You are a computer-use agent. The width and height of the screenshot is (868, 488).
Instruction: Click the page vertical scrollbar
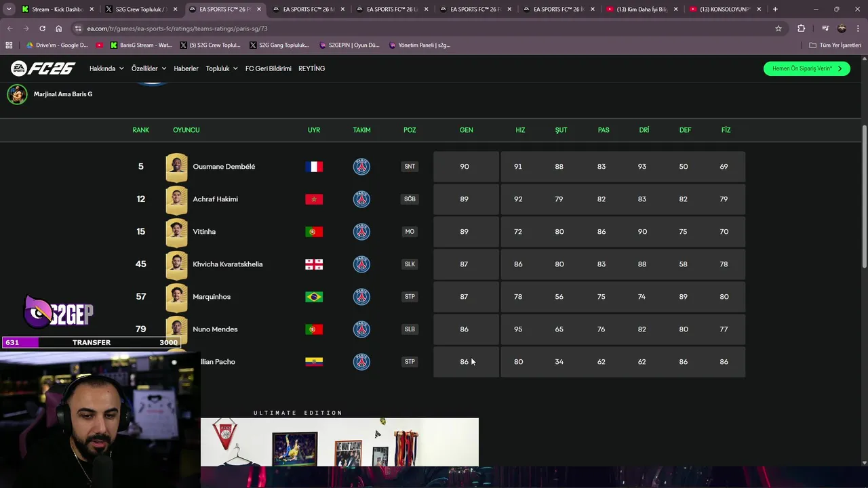click(x=864, y=197)
